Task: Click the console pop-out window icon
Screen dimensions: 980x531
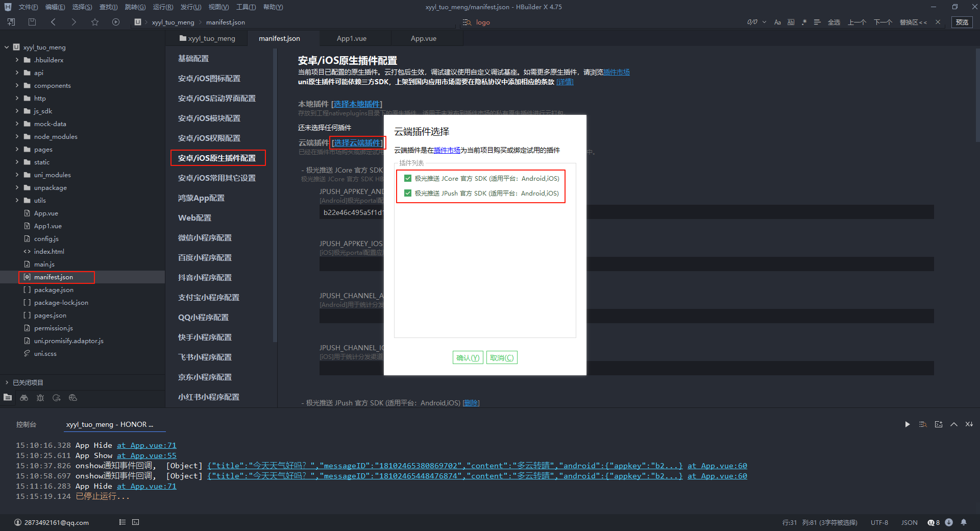Action: coord(939,424)
